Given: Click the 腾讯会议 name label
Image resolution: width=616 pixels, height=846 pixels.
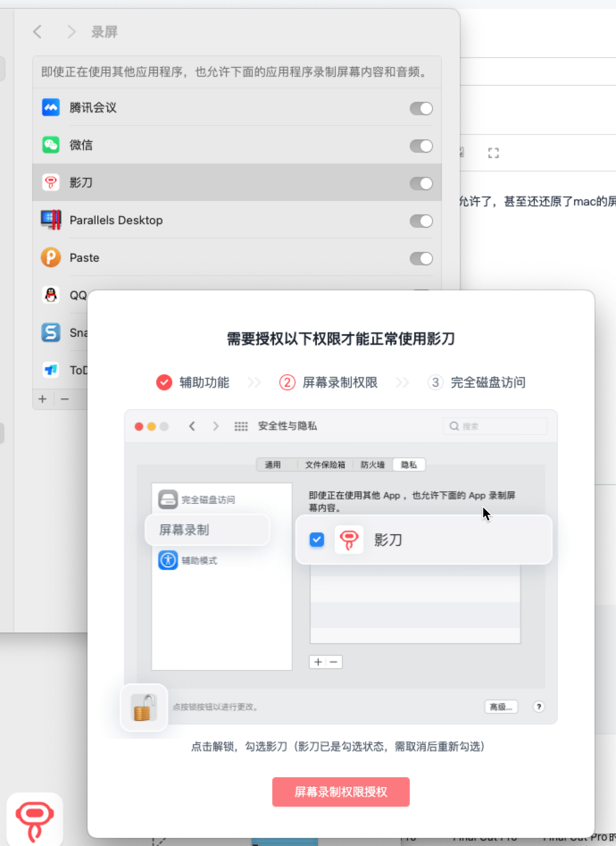Looking at the screenshot, I should pyautogui.click(x=93, y=108).
